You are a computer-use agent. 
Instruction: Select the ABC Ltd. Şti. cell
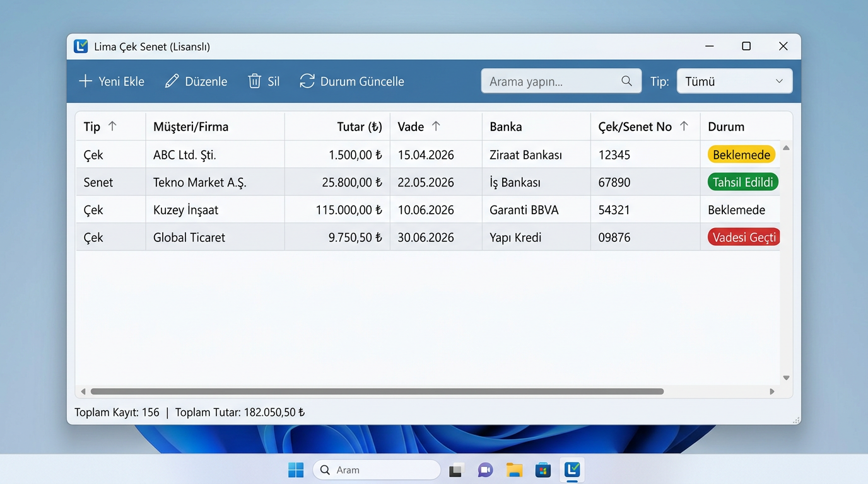[x=215, y=154]
